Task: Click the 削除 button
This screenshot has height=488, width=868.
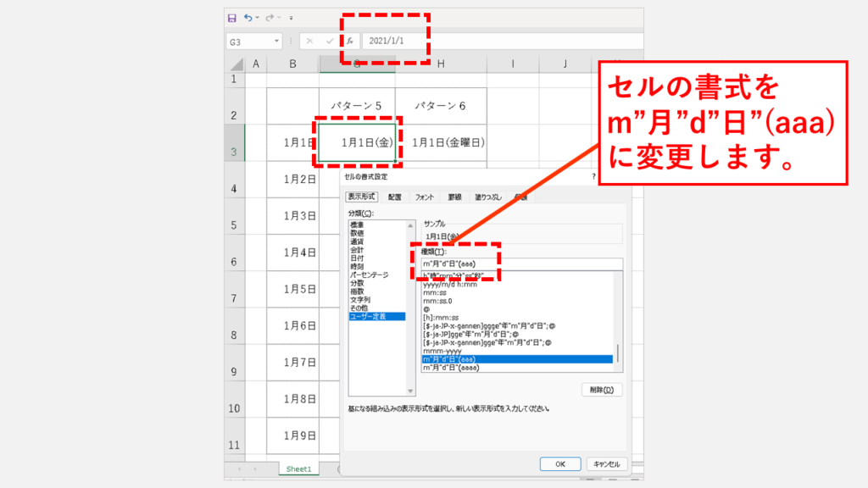Action: (x=602, y=390)
